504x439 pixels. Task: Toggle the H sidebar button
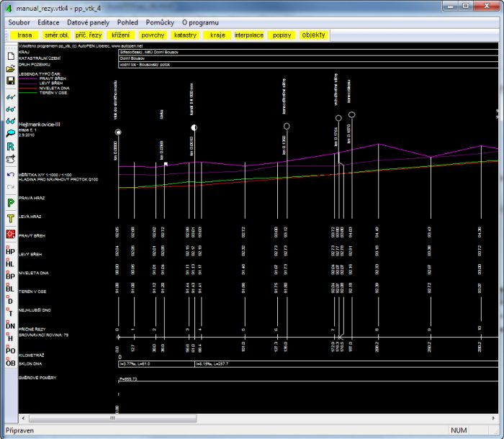pyautogui.click(x=10, y=338)
